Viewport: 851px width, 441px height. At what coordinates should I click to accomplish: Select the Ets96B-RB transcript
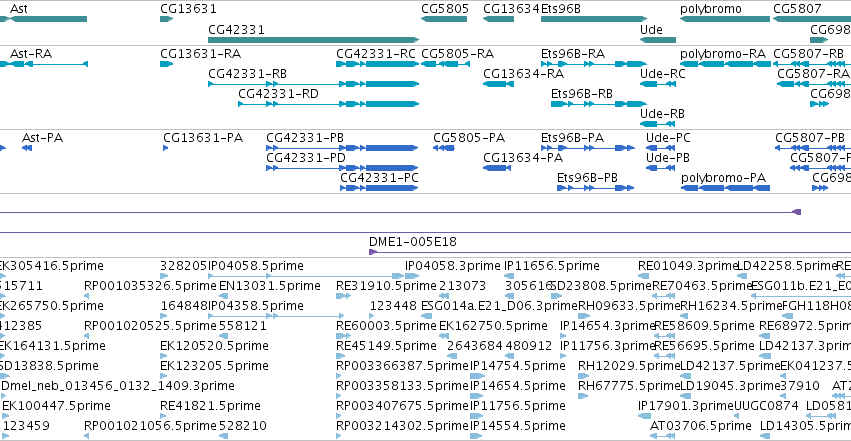599,104
